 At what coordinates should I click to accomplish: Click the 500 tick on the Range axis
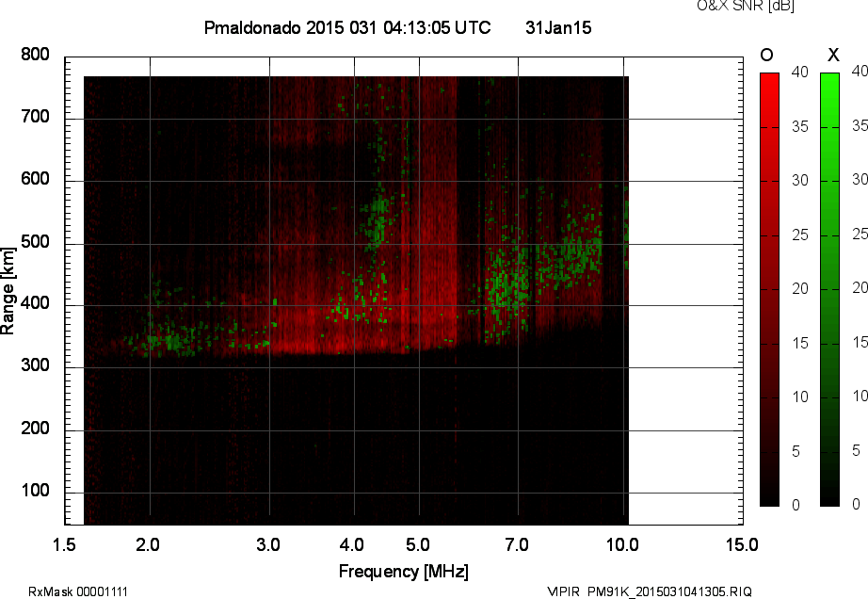tap(35, 241)
